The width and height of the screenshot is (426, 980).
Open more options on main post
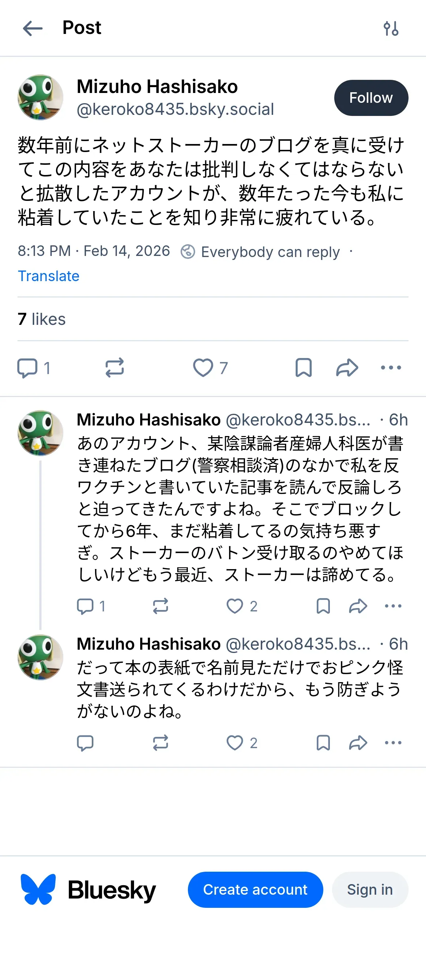point(391,368)
